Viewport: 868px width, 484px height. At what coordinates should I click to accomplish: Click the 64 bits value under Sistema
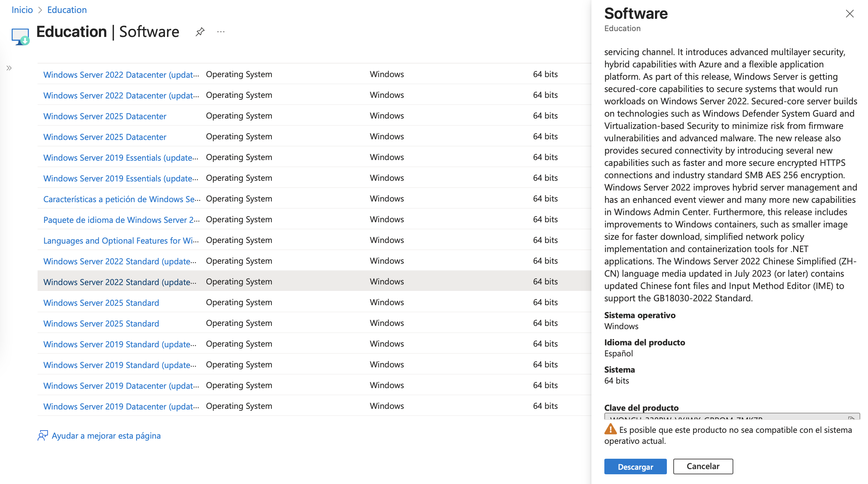click(616, 381)
